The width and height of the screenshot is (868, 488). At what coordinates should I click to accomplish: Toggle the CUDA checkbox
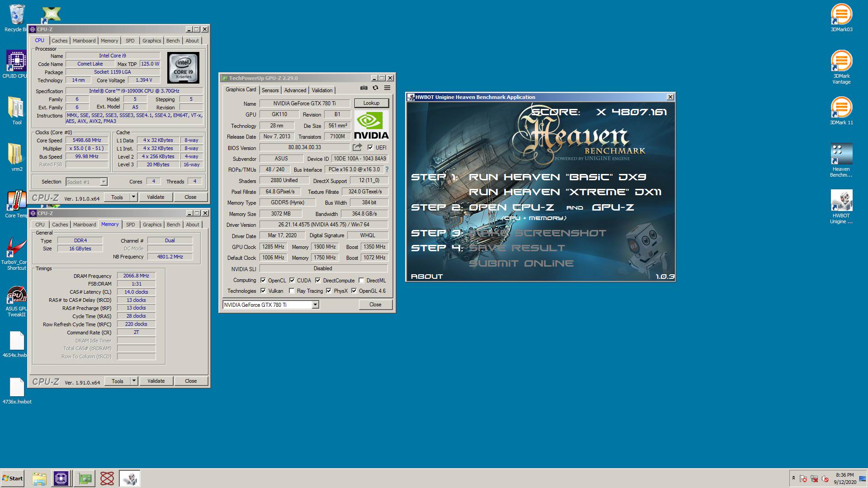pos(292,280)
